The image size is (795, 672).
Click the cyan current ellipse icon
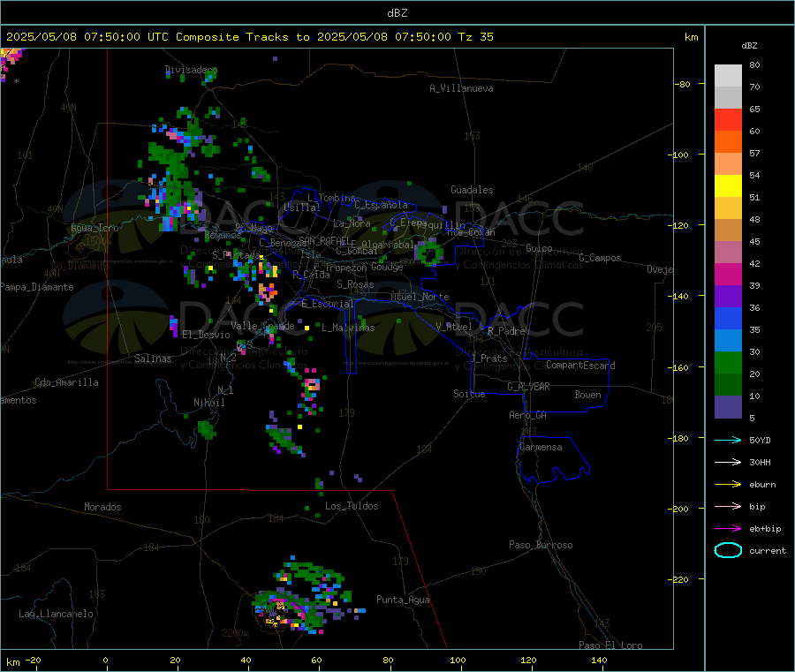click(x=728, y=550)
